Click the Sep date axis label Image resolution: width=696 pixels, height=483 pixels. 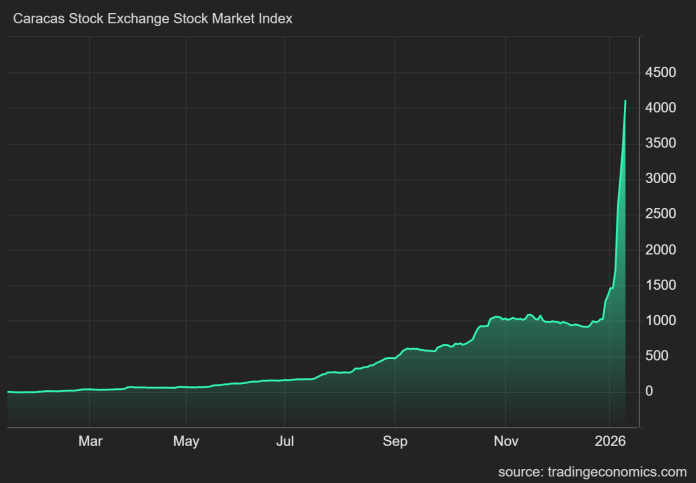pos(395,440)
